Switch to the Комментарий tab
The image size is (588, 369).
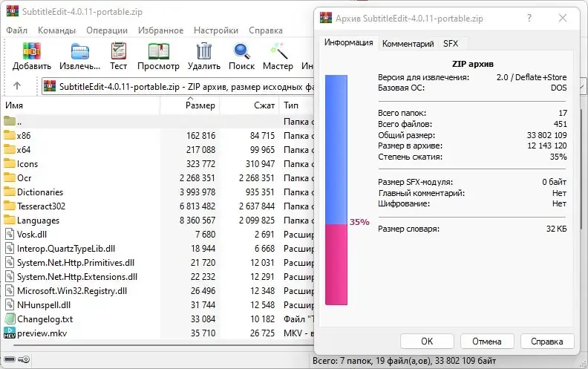pyautogui.click(x=408, y=44)
